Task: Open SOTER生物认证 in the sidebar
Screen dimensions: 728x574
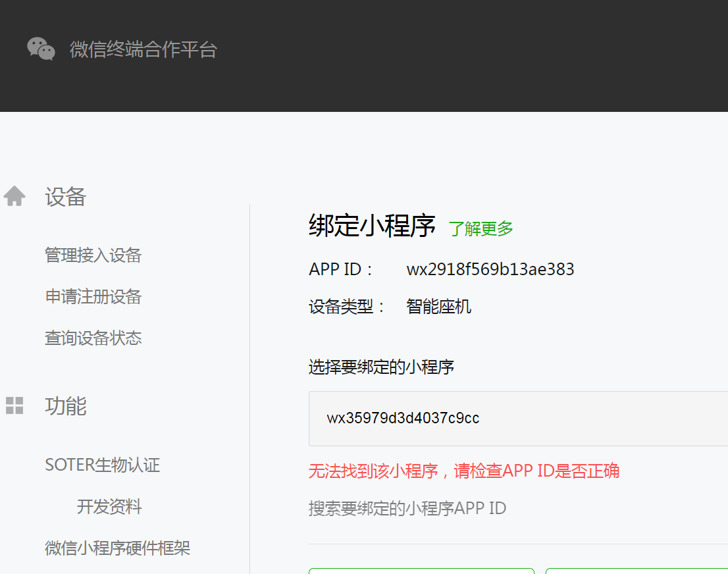Action: click(103, 465)
